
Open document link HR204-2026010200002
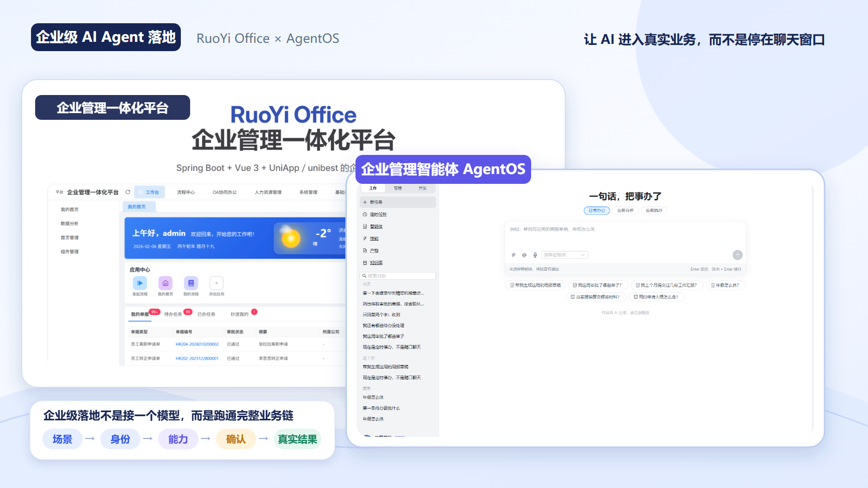[197, 344]
